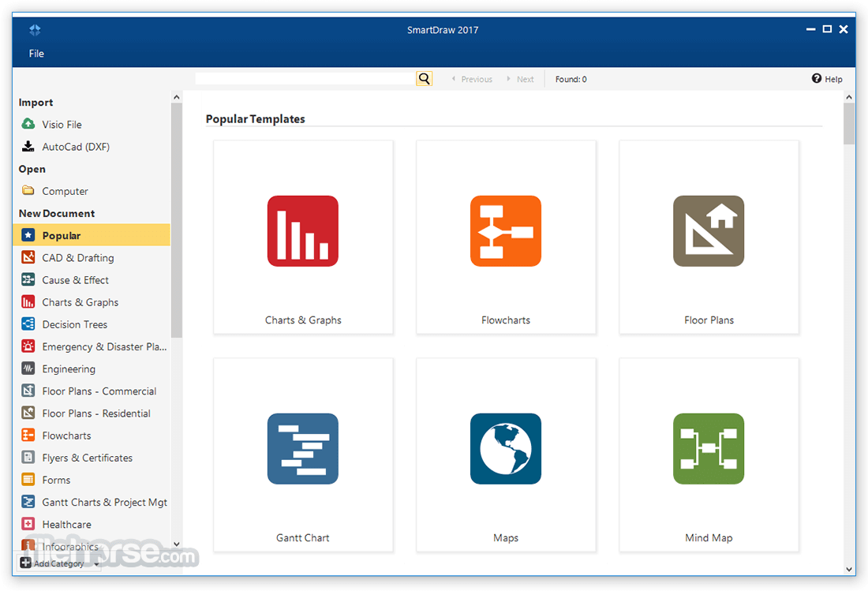Select Flowcharts sidebar category
Viewport: 868px width, 591px height.
92,436
